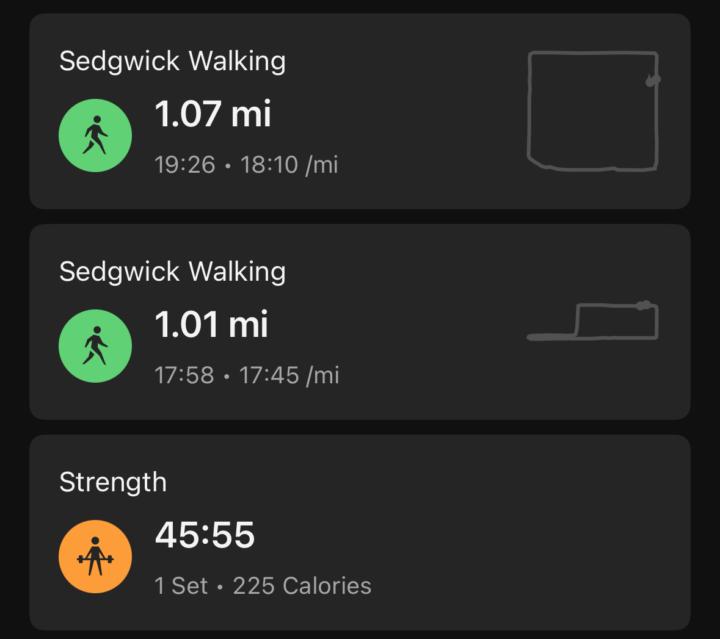Open the flat rectangular route map thumbnail
The width and height of the screenshot is (720, 639).
[593, 322]
